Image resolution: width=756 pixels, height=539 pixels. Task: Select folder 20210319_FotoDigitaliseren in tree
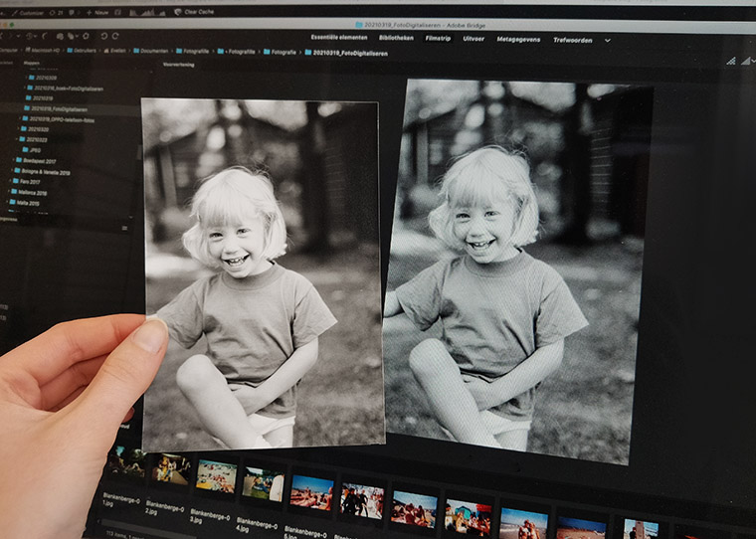tap(56, 109)
